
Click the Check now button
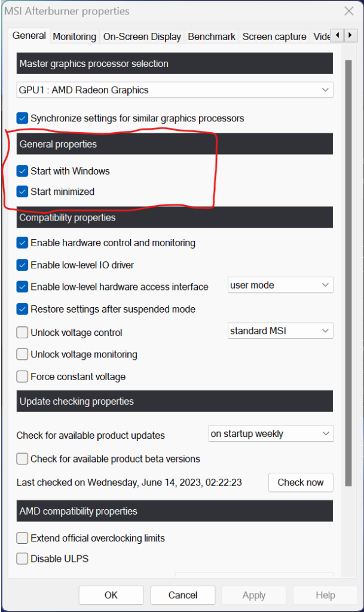point(301,482)
